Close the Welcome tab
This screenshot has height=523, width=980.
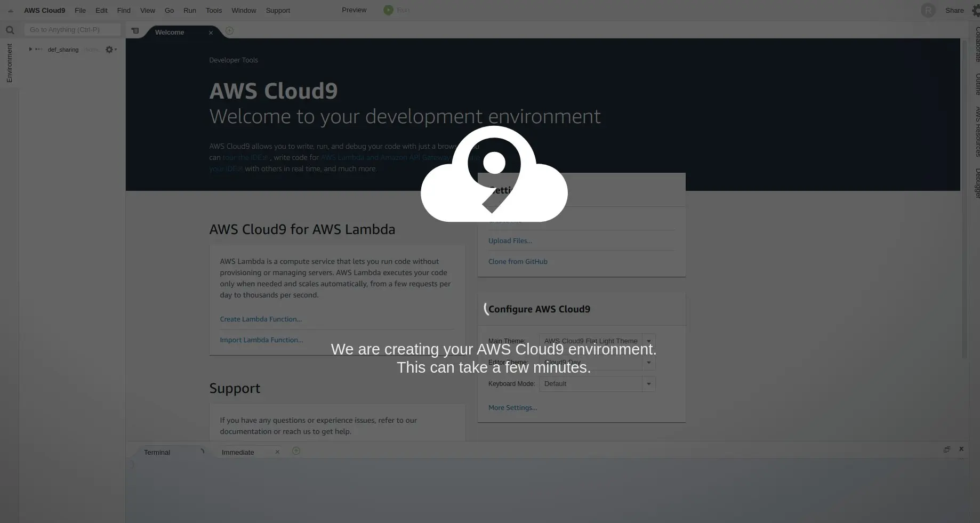point(211,33)
